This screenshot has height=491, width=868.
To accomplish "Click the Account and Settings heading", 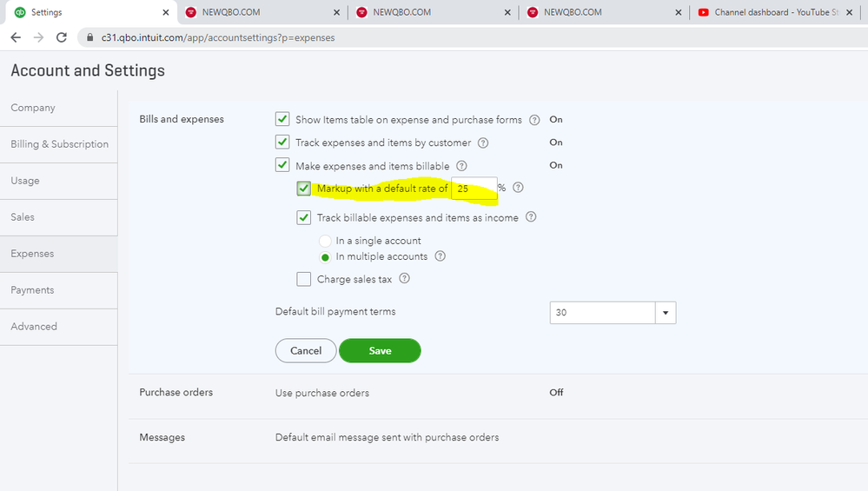I will 88,71.
